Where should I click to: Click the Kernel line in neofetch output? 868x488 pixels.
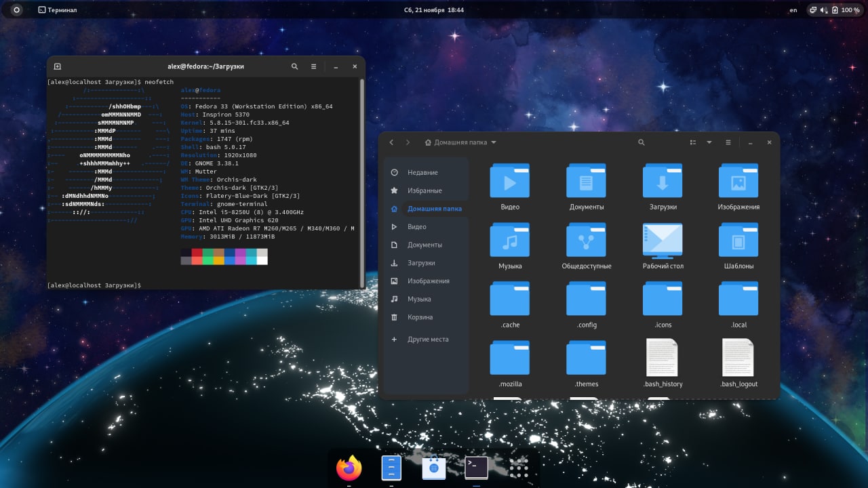click(235, 123)
